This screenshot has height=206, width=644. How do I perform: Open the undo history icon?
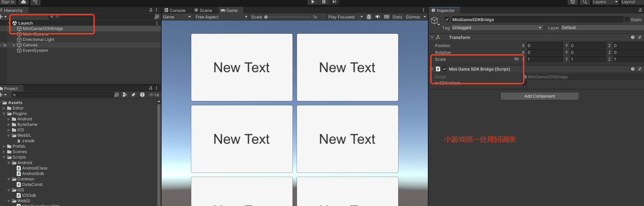[x=573, y=2]
